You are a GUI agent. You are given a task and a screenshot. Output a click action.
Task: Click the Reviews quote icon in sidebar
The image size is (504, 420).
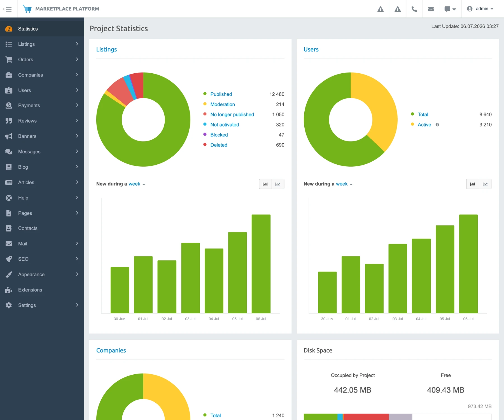[9, 121]
